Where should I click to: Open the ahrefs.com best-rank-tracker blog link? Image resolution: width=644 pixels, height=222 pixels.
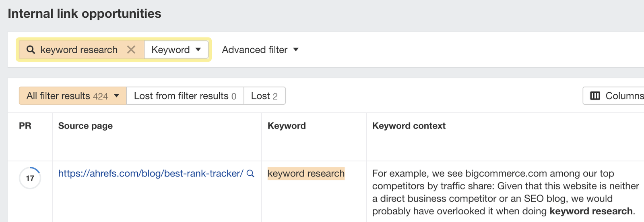151,174
